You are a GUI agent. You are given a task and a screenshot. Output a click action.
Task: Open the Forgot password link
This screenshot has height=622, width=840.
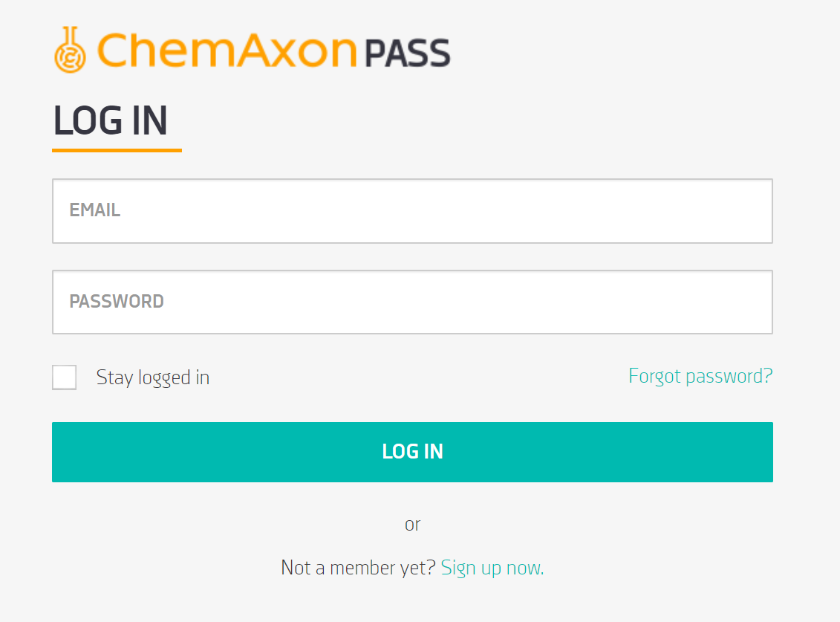click(x=700, y=376)
